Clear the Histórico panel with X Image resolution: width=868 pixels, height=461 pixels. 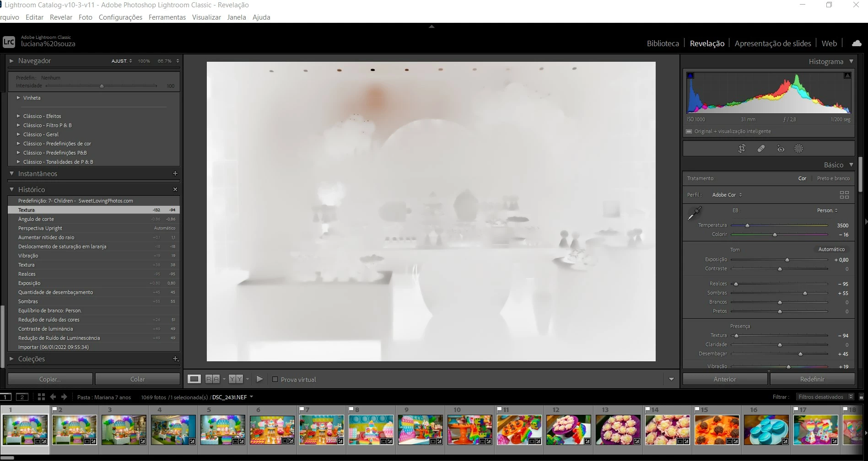175,189
